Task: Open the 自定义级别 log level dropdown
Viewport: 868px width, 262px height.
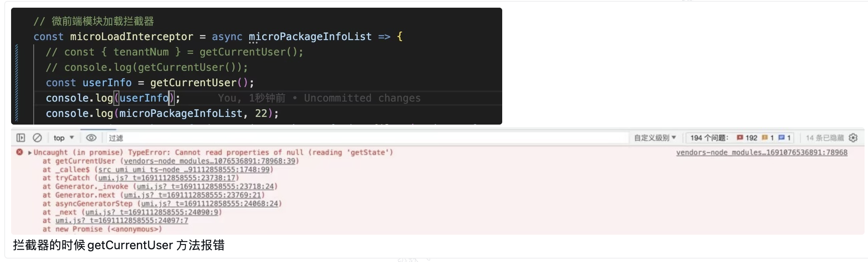Action: 655,138
